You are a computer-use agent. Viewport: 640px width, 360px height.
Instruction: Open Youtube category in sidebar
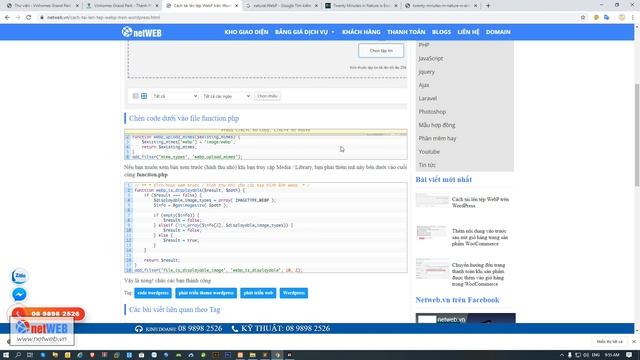tap(429, 152)
